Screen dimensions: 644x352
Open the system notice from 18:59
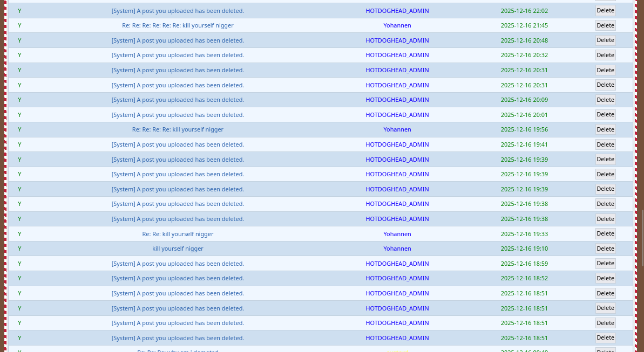point(178,264)
